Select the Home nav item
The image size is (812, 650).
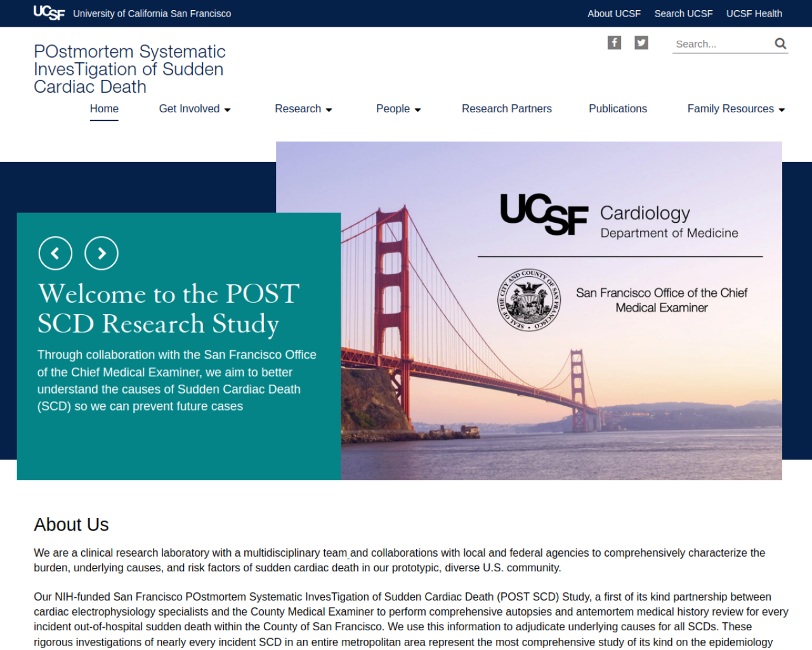coord(104,109)
